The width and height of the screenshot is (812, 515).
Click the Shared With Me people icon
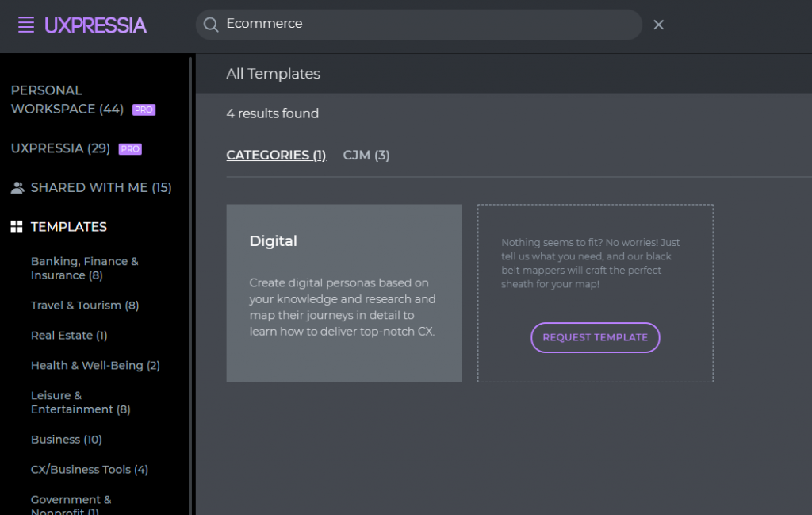(x=17, y=187)
